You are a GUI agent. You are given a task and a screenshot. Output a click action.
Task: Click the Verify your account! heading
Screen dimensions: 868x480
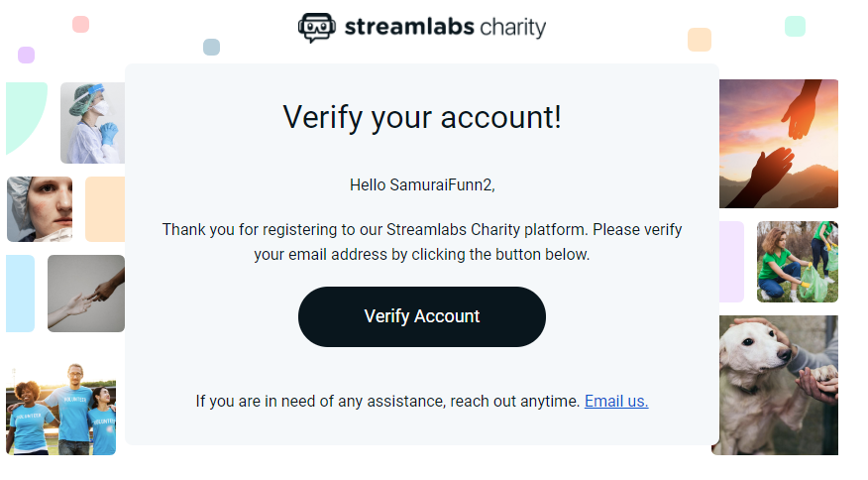[421, 117]
